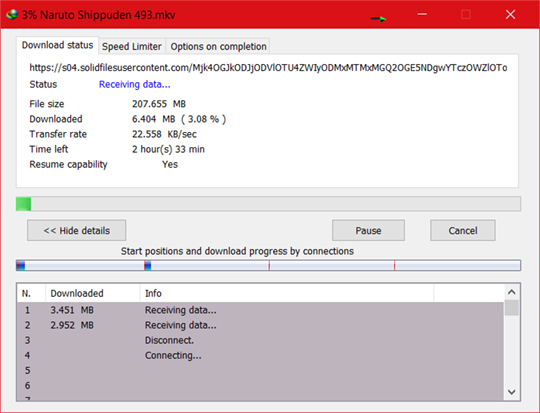540x413 pixels.
Task: Click the green overall download progress bar
Action: pos(268,204)
